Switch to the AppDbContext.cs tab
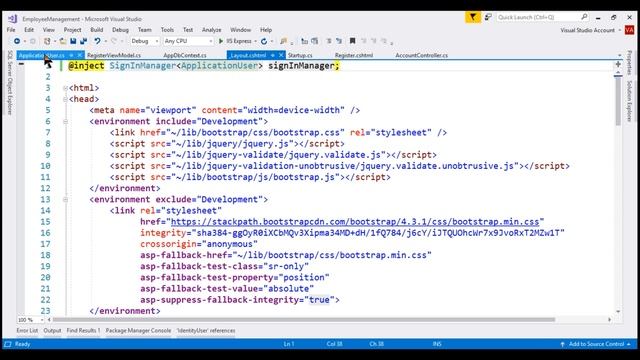This screenshot has width=640, height=360. (x=184, y=55)
